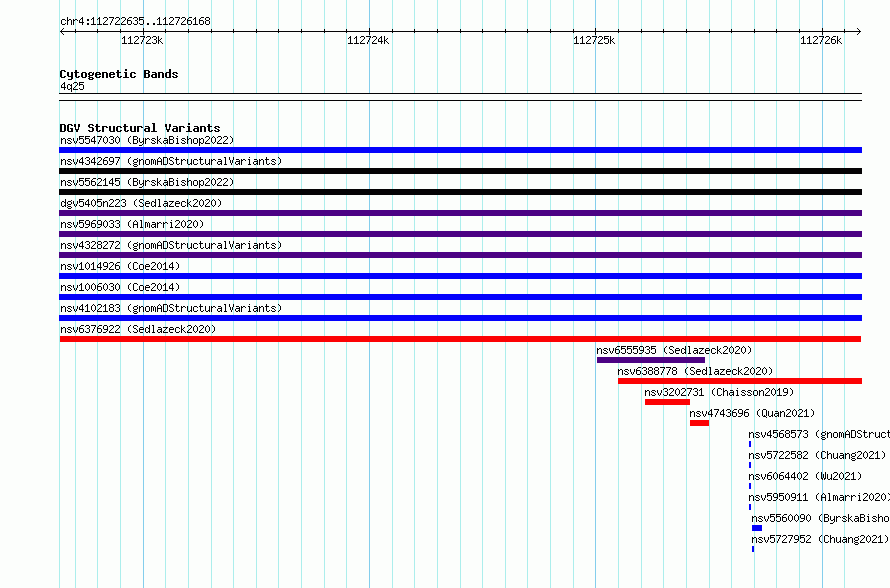The image size is (890, 588).
Task: Click the 112725k ruler tick label
Action: pos(594,40)
